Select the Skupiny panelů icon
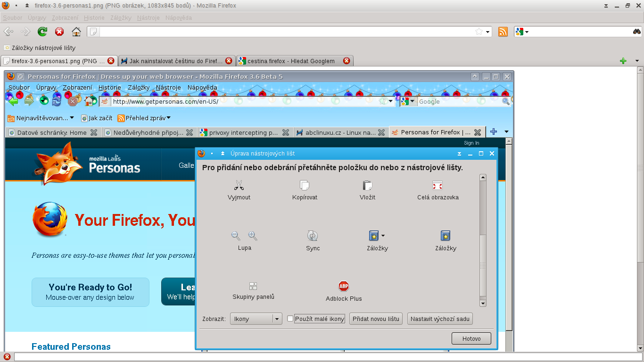 coord(253,286)
